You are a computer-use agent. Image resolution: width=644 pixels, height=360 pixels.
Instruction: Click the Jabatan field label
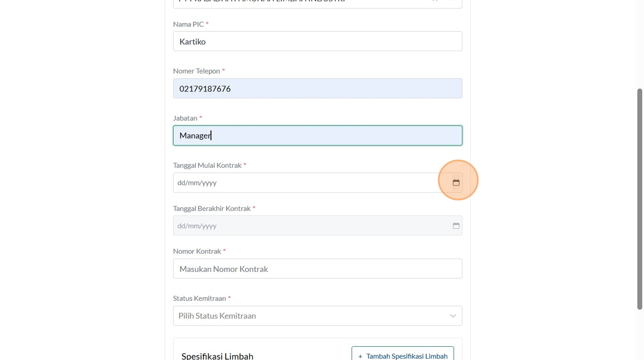pos(185,118)
